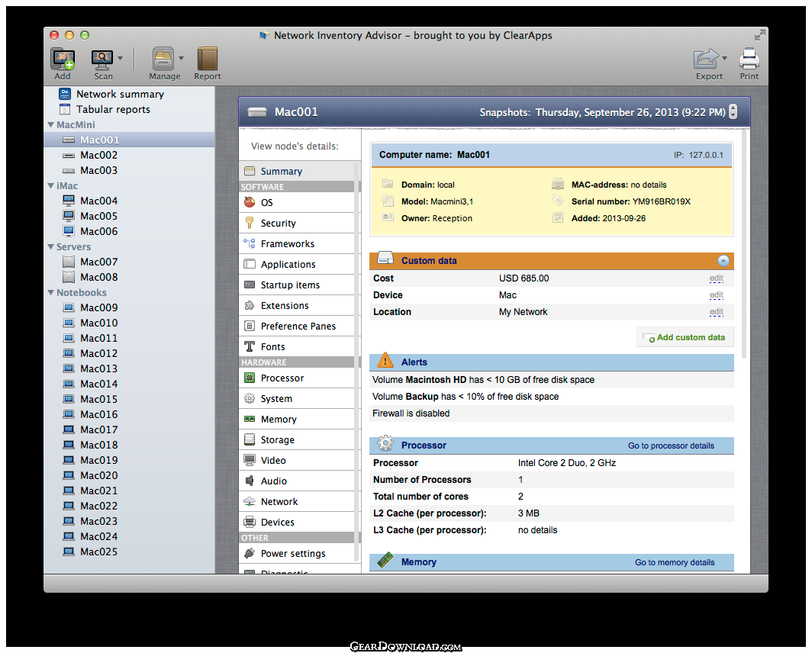
Task: Click the Manage cabinet icon
Action: [163, 59]
